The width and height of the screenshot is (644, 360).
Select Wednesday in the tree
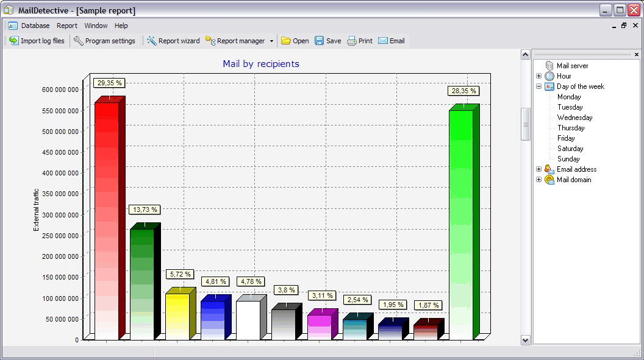[574, 118]
